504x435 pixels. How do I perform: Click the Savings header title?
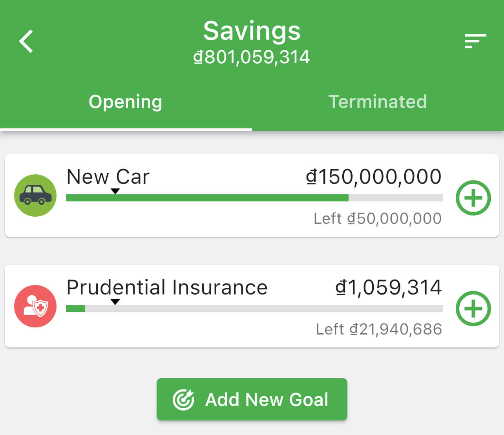point(252,31)
